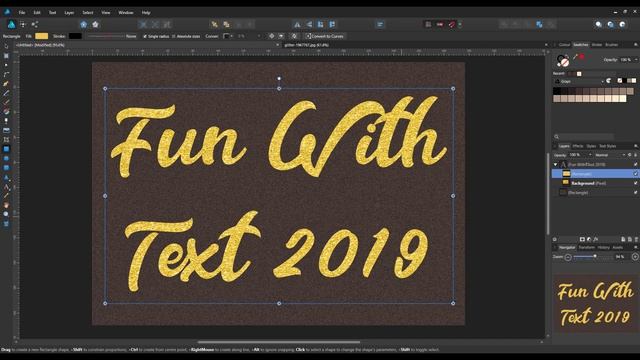The height and width of the screenshot is (360, 640).
Task: Select the Move tool in tools panel
Action: (6, 47)
